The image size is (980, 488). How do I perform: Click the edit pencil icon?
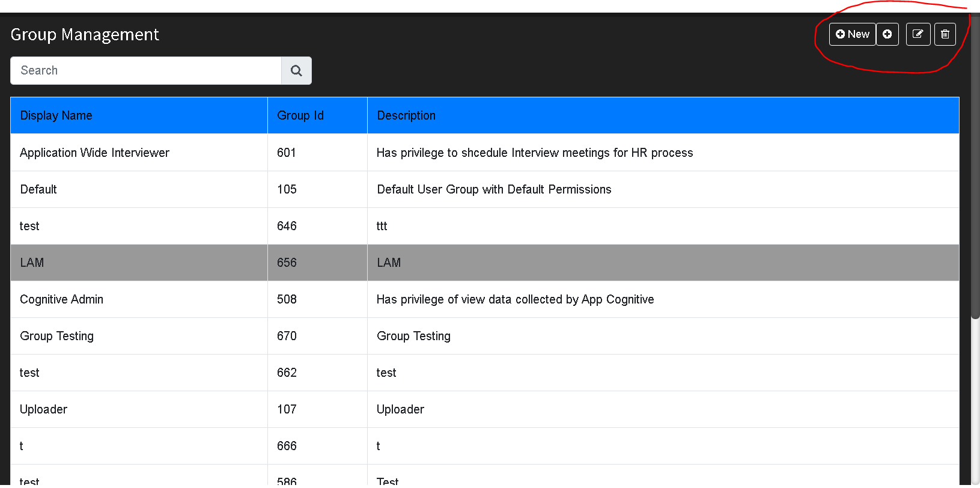click(x=918, y=34)
